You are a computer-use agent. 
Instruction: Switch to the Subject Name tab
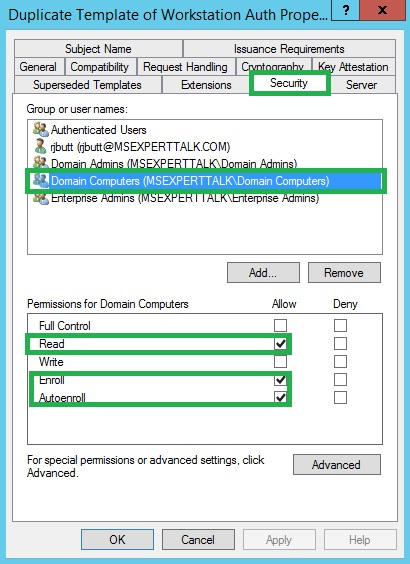[x=98, y=49]
